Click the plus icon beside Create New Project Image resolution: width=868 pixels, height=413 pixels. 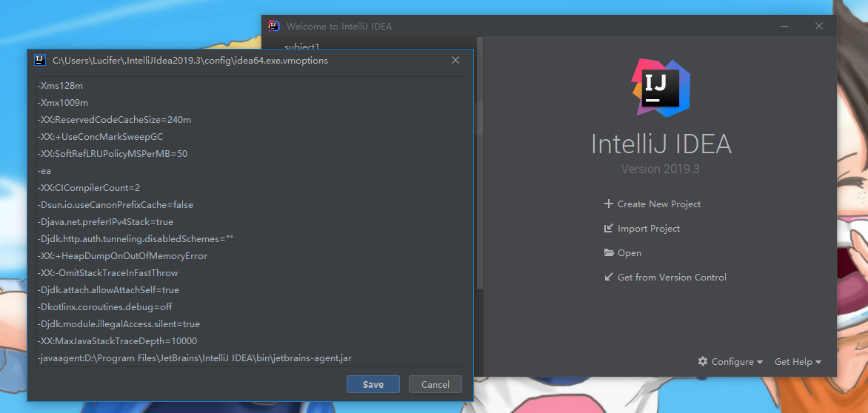tap(608, 204)
